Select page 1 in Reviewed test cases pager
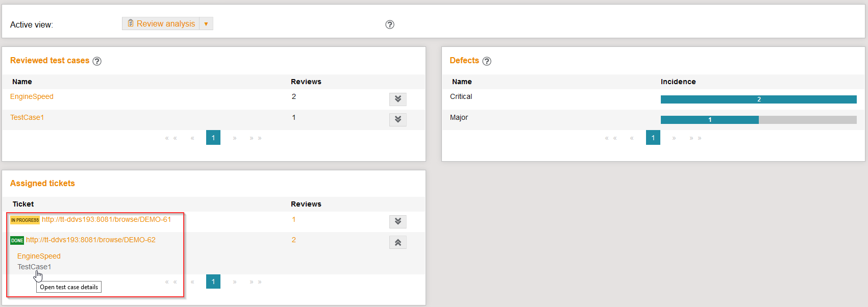The height and width of the screenshot is (307, 868). coord(213,138)
